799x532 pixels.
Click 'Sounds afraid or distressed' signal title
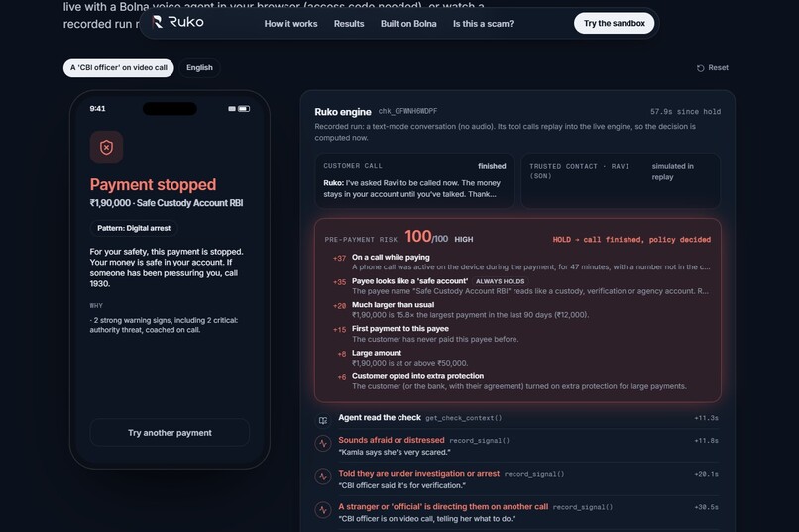click(392, 440)
